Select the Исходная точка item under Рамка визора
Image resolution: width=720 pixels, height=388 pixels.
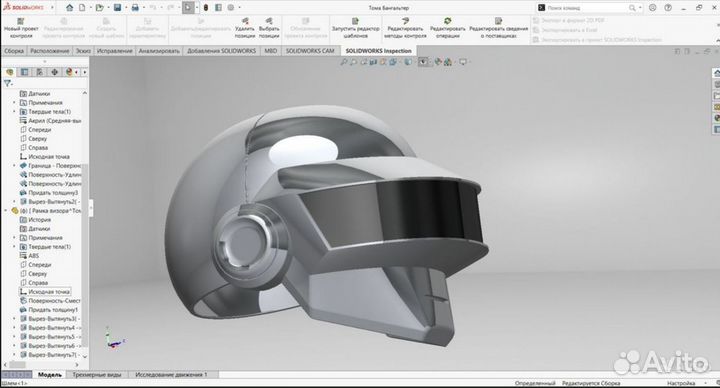(45, 292)
